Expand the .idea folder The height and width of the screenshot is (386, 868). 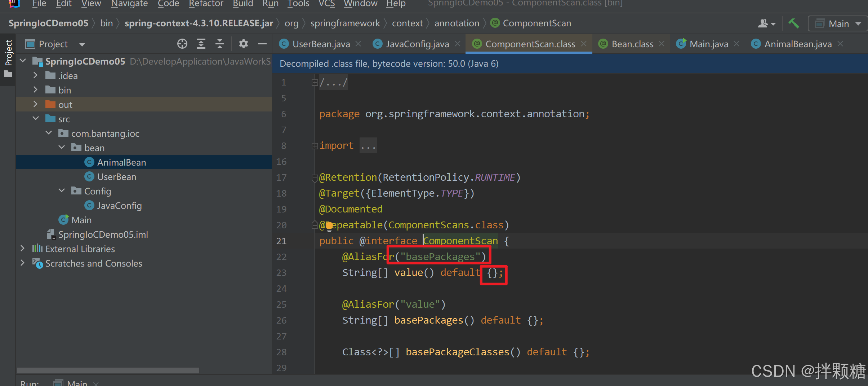click(x=35, y=75)
